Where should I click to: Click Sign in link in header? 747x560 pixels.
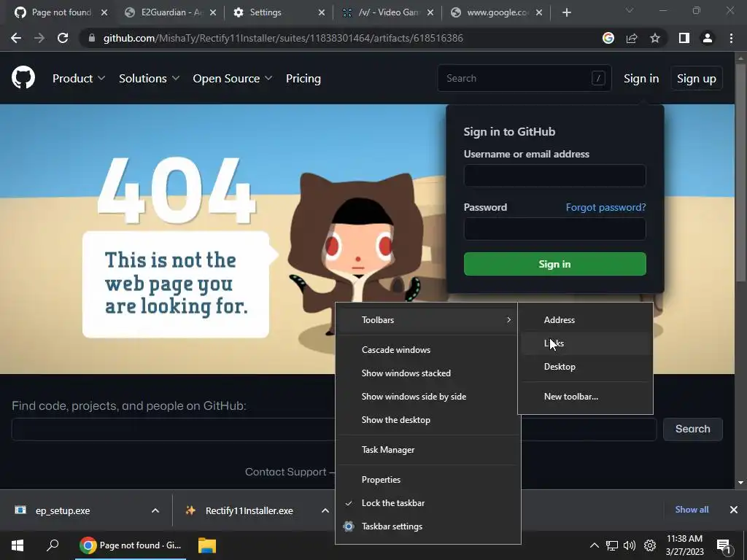641,79
